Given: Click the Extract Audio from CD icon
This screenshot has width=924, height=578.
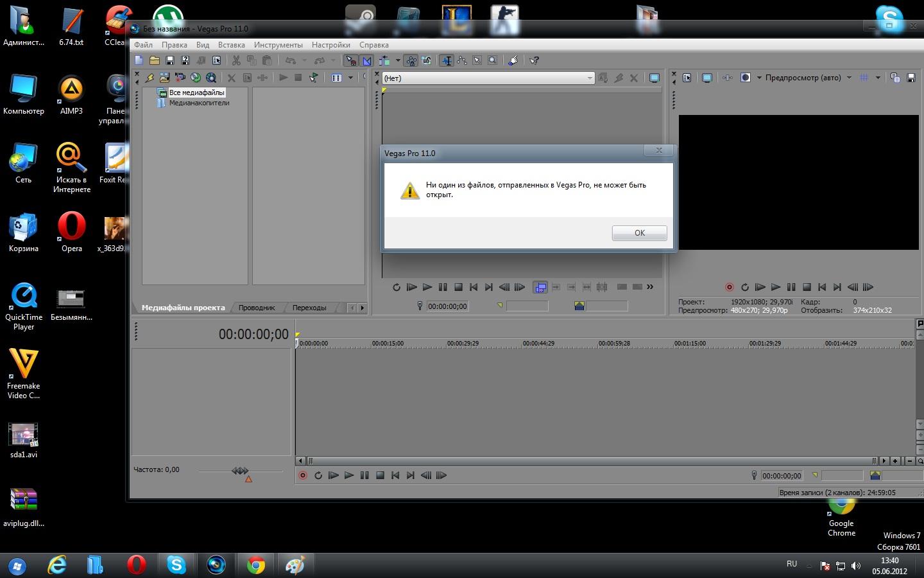Looking at the screenshot, I should tap(196, 78).
